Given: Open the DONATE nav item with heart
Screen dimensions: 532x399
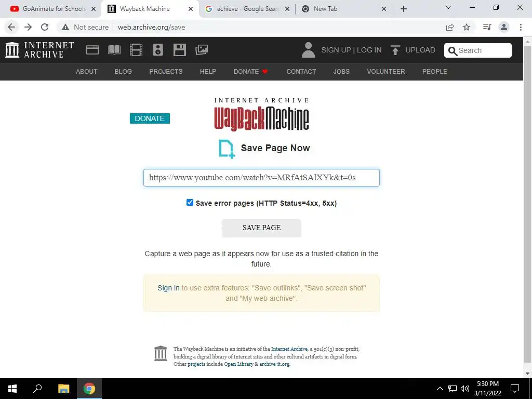Looking at the screenshot, I should (251, 72).
